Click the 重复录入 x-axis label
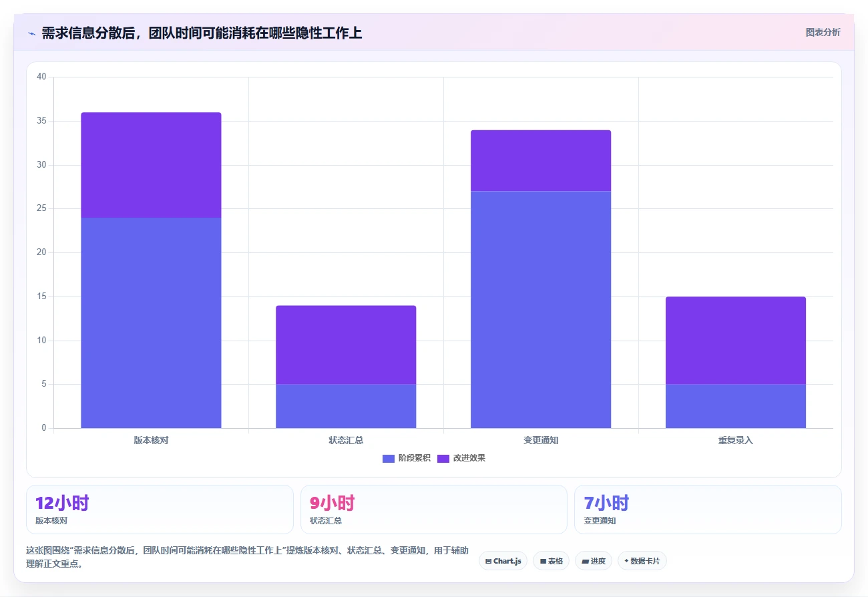The height and width of the screenshot is (597, 868). click(x=736, y=440)
